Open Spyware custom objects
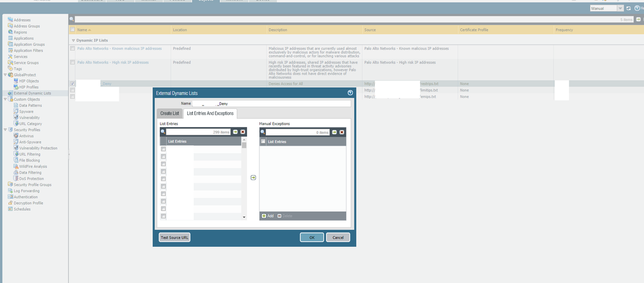The height and width of the screenshot is (283, 644). point(26,112)
